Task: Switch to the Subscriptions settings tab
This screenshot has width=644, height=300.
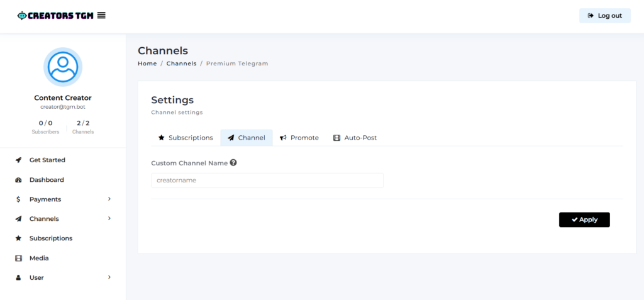Action: 186,138
